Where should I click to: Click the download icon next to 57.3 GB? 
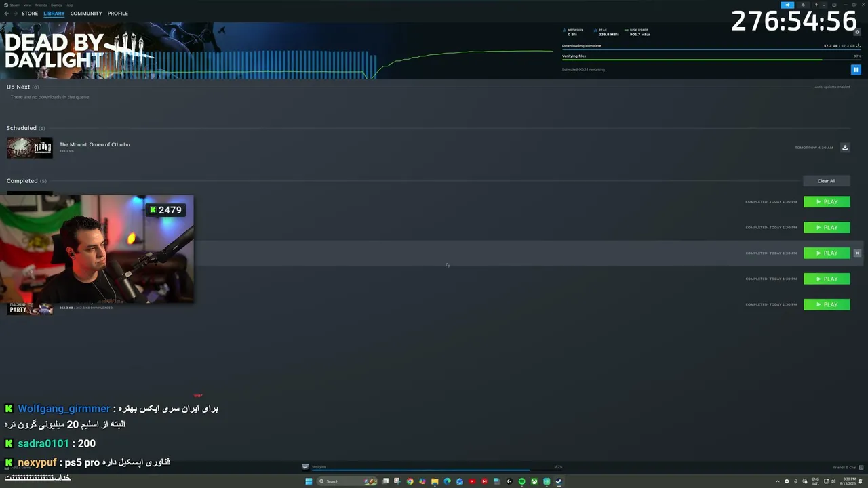click(x=859, y=46)
